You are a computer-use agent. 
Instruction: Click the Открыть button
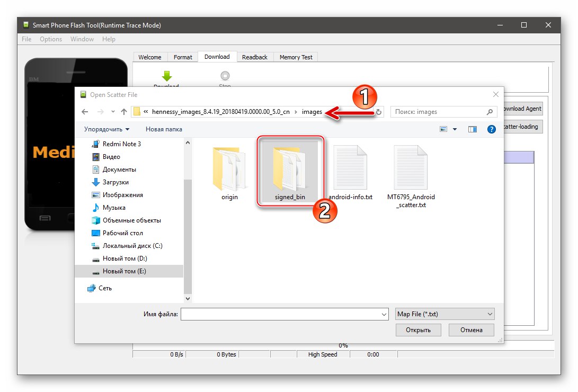pyautogui.click(x=419, y=330)
